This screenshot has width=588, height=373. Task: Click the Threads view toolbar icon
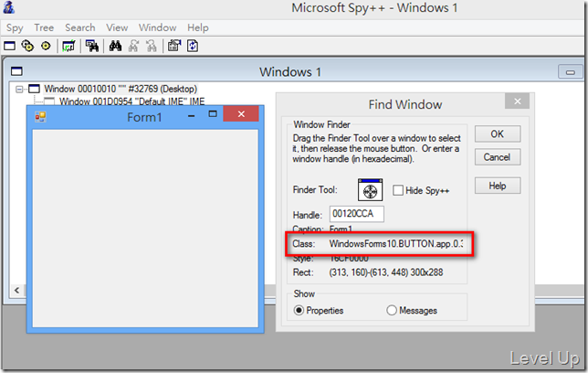coord(46,47)
